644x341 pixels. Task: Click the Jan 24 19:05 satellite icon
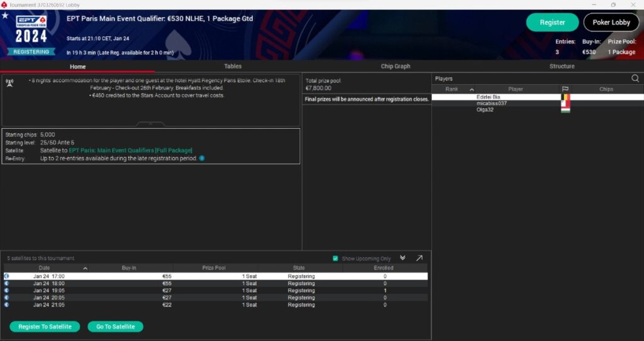point(6,290)
